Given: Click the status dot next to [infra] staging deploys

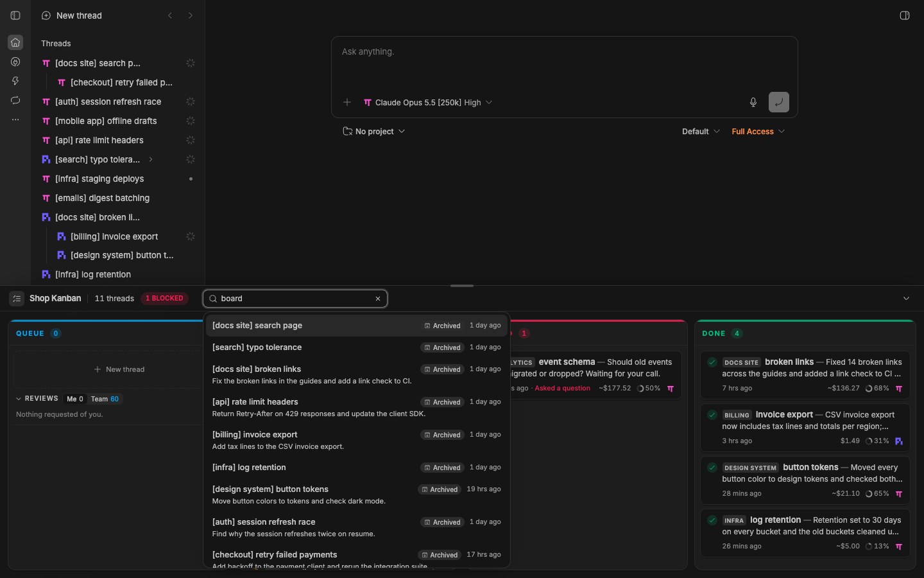Looking at the screenshot, I should pyautogui.click(x=191, y=179).
